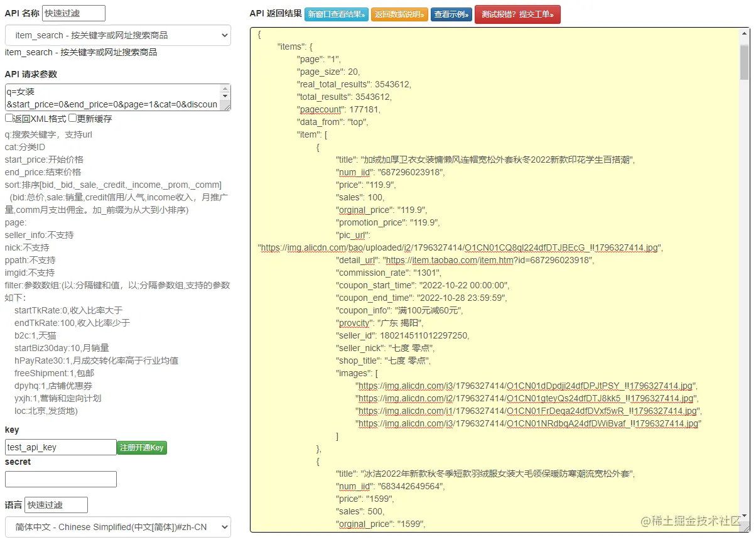Click the freeShipment:1,包邮 filter line

click(x=53, y=373)
